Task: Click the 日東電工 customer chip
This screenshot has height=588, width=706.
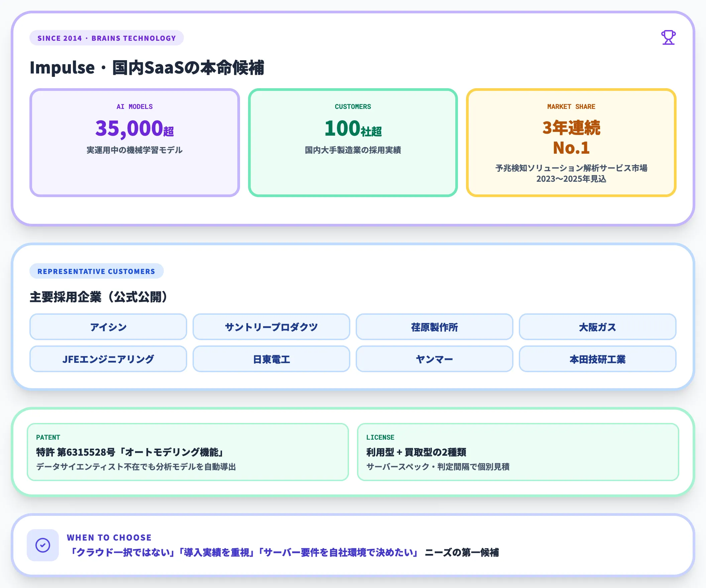Action: point(271,359)
